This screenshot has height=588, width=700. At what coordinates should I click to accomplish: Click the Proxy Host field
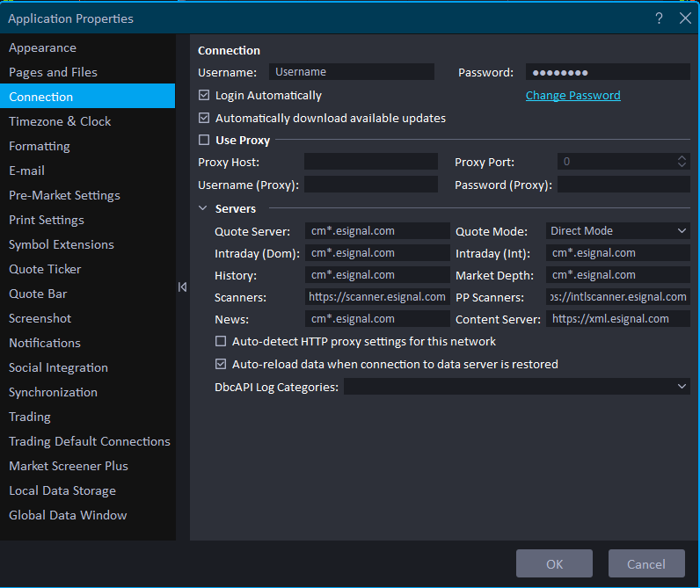point(370,162)
